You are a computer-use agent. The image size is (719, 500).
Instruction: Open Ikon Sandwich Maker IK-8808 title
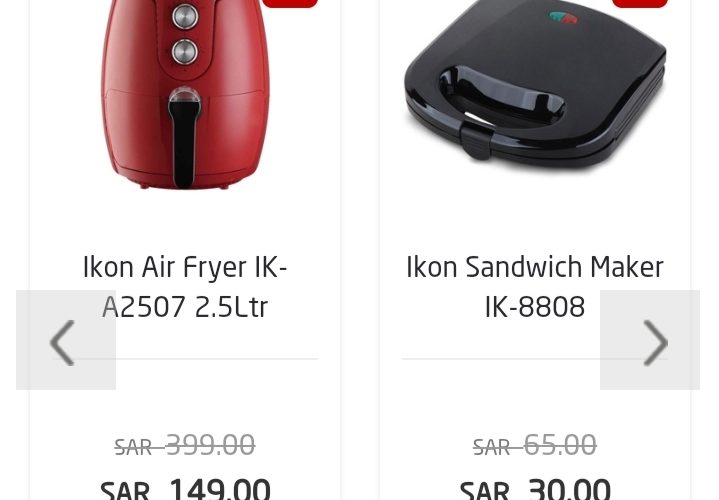pos(535,287)
